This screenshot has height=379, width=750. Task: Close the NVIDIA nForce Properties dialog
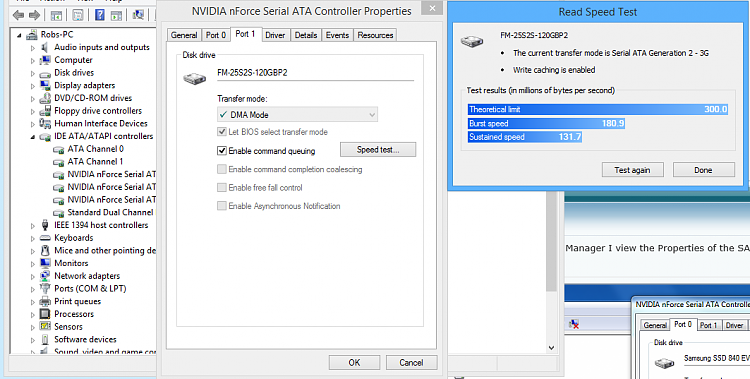[x=432, y=8]
